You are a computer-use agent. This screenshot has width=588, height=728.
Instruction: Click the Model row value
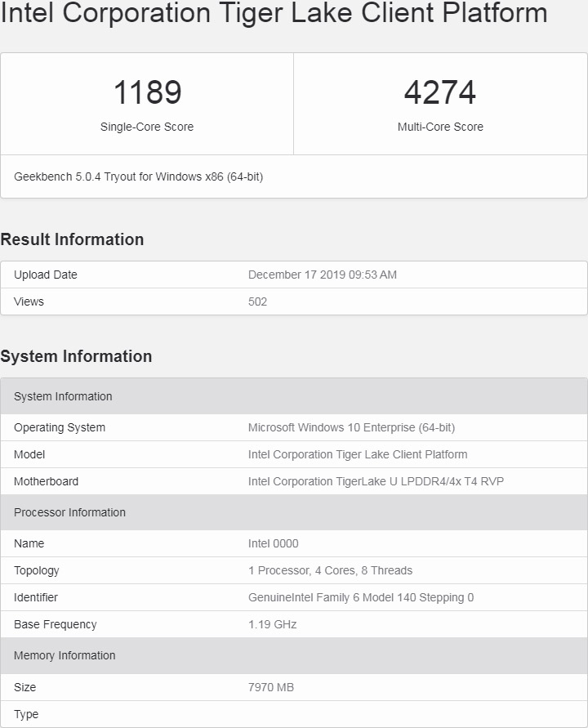(x=358, y=454)
